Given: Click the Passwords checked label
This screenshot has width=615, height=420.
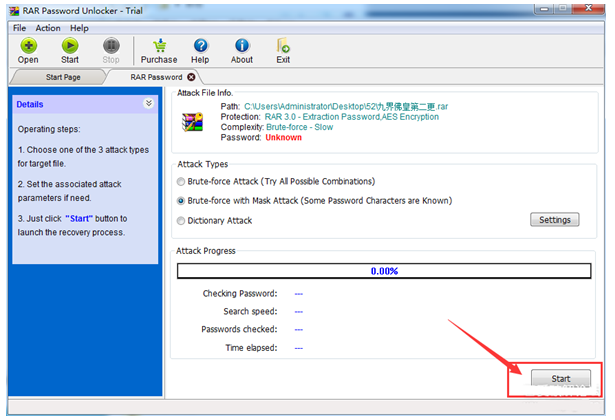Looking at the screenshot, I should (x=239, y=329).
